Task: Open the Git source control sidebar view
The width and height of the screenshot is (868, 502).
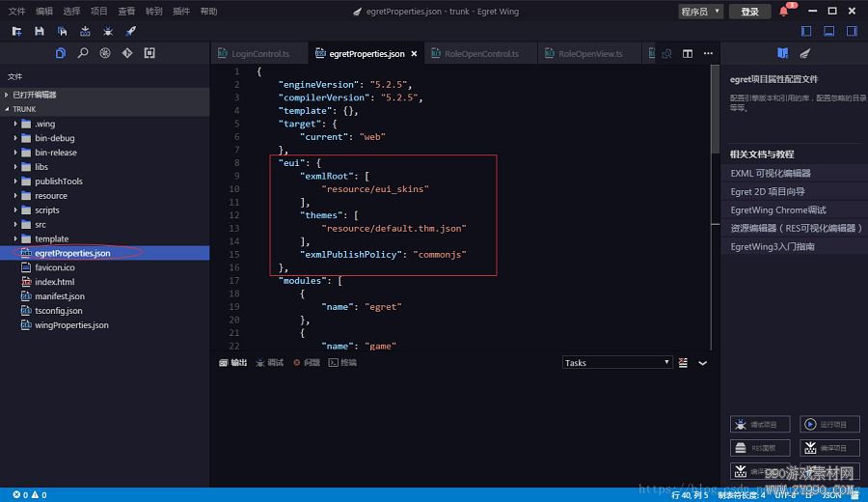Action: pyautogui.click(x=127, y=53)
